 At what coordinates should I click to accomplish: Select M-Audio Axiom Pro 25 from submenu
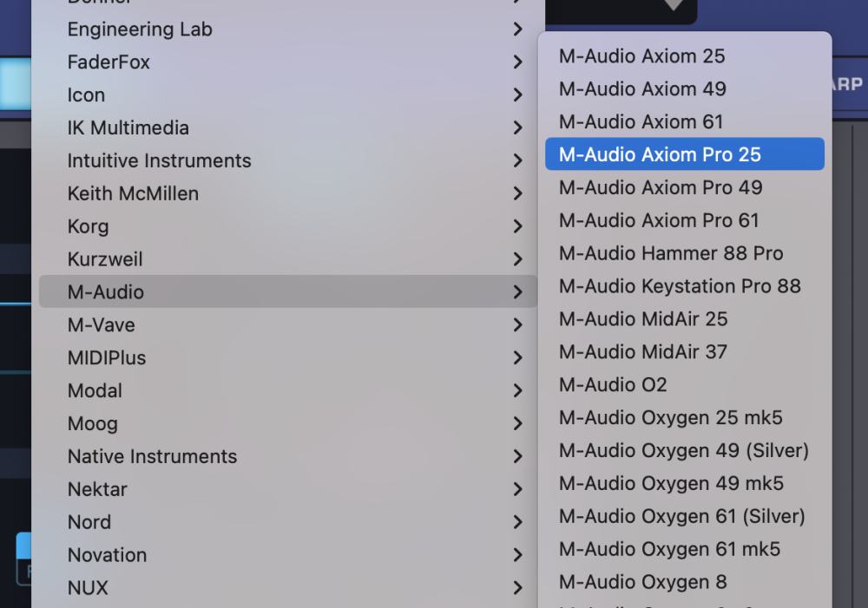[660, 155]
